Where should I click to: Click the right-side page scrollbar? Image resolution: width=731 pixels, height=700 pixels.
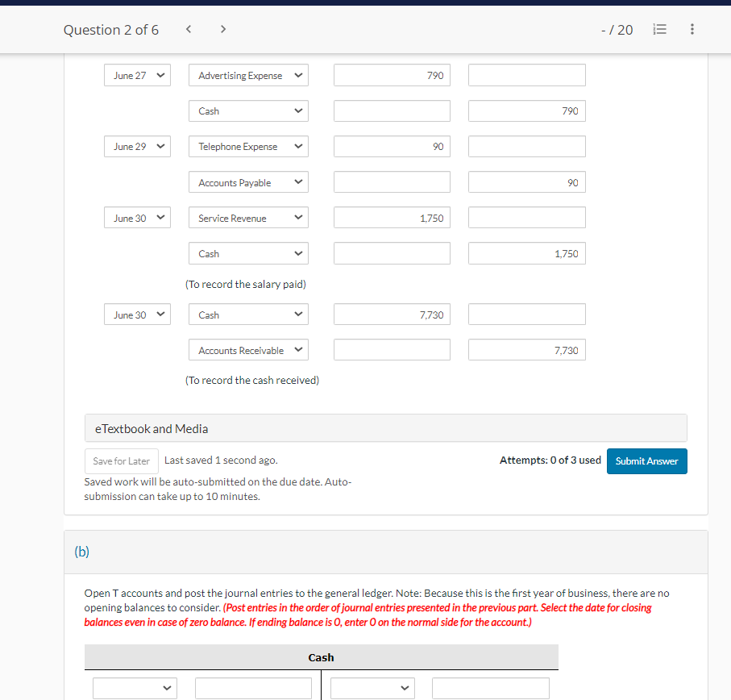[727, 323]
